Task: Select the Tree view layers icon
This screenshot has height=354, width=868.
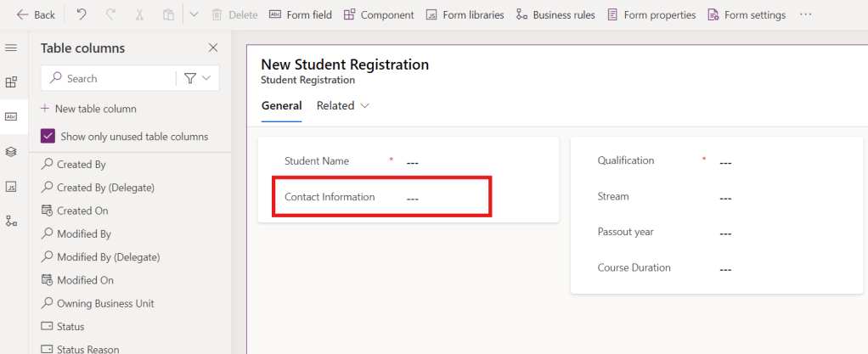Action: click(x=11, y=151)
